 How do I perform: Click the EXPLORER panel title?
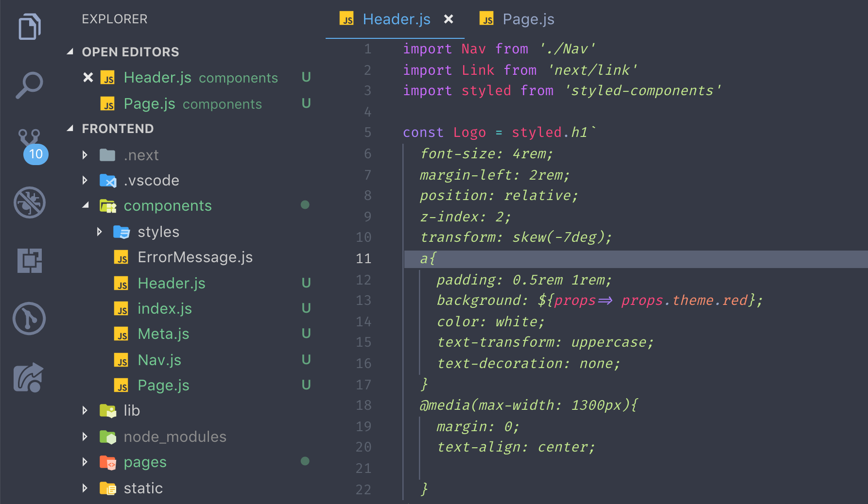pyautogui.click(x=115, y=19)
